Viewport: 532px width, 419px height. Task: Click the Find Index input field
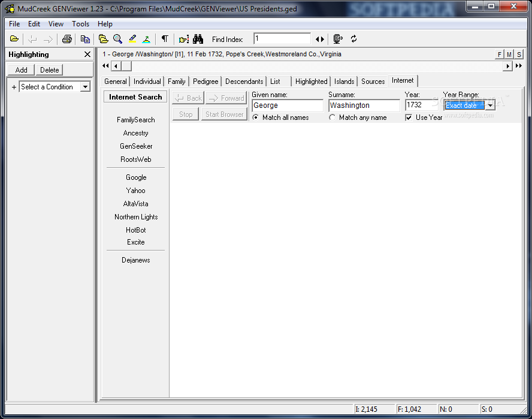(282, 39)
